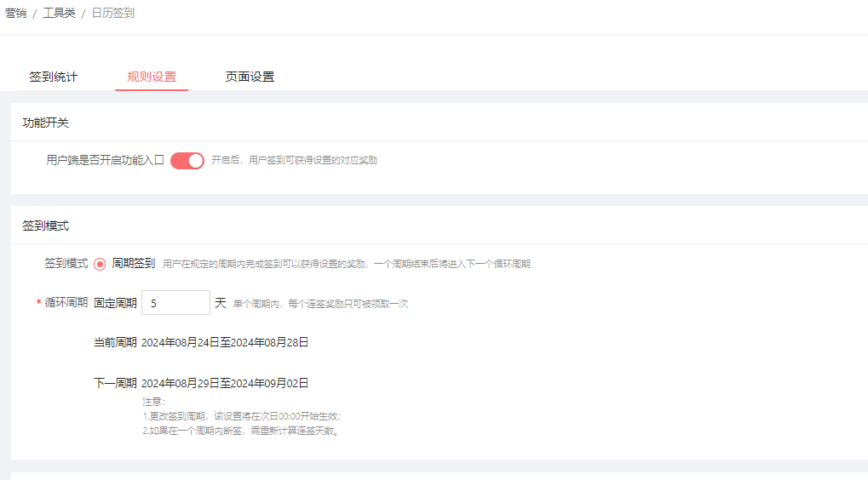
Task: Click the 签到模式 section title
Action: pos(46,226)
